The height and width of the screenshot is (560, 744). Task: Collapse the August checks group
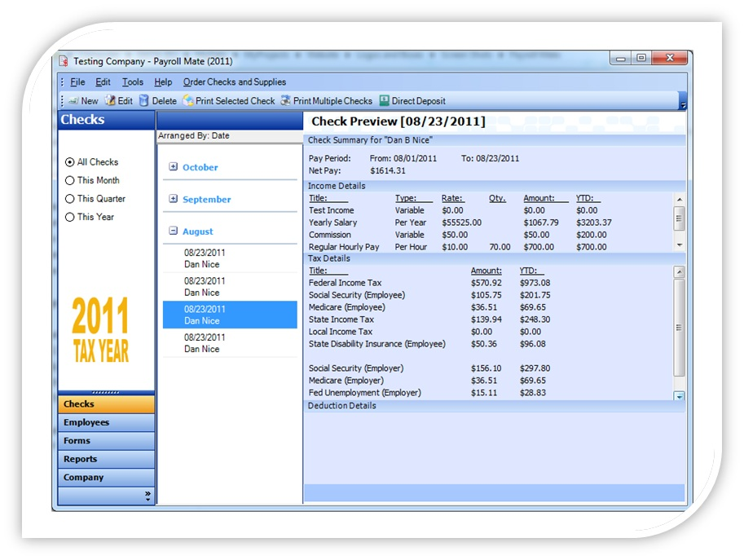tap(174, 231)
